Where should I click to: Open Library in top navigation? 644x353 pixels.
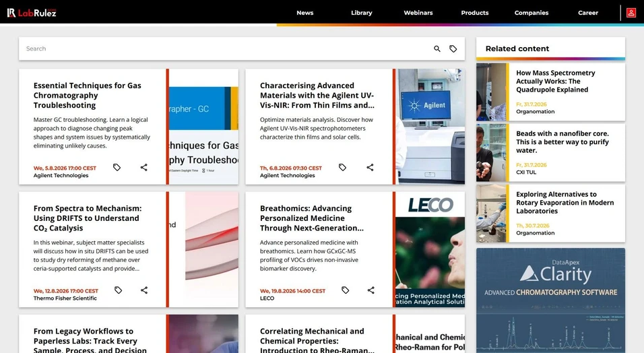tap(362, 13)
